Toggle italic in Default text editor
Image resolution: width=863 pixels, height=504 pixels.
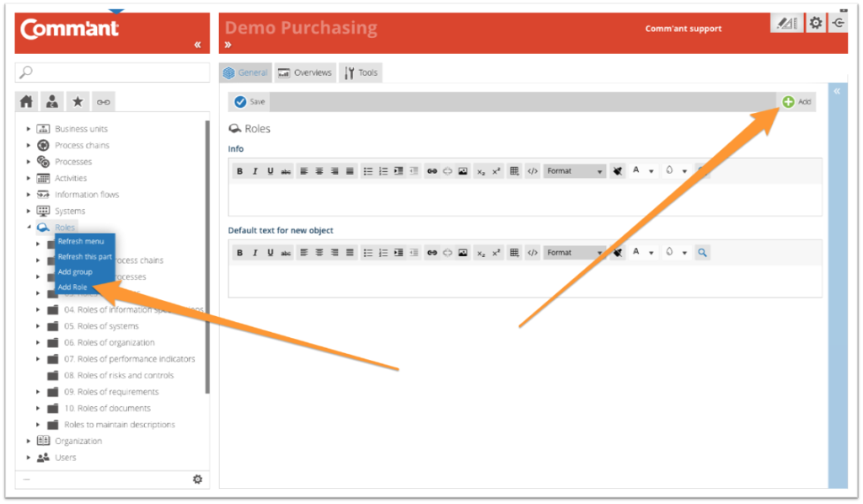tap(255, 253)
